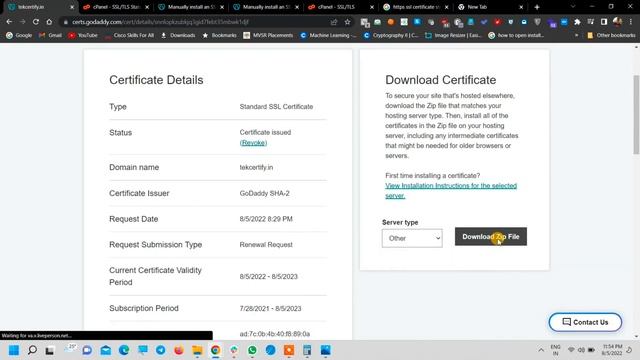Viewport: 640px width, 360px height.
Task: Close the New Tab tab
Action: pyautogui.click(x=521, y=7)
